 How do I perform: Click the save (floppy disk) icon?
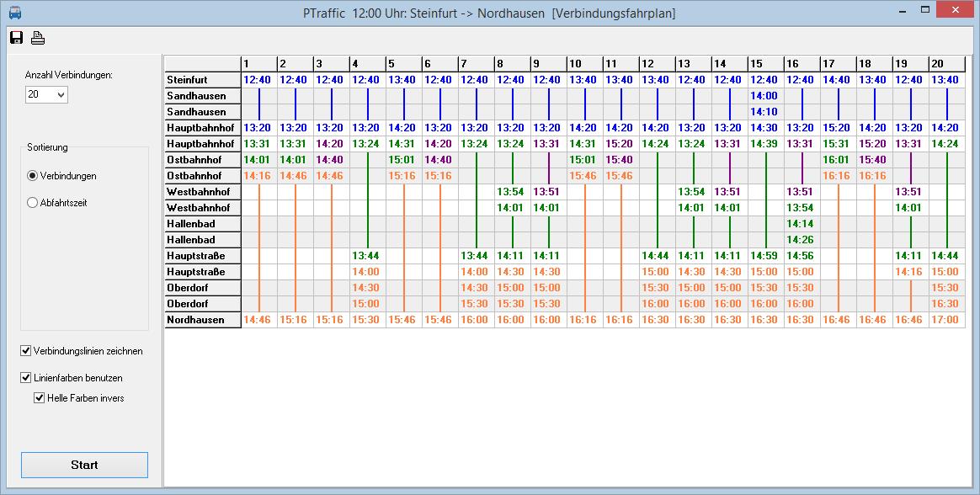tap(16, 37)
